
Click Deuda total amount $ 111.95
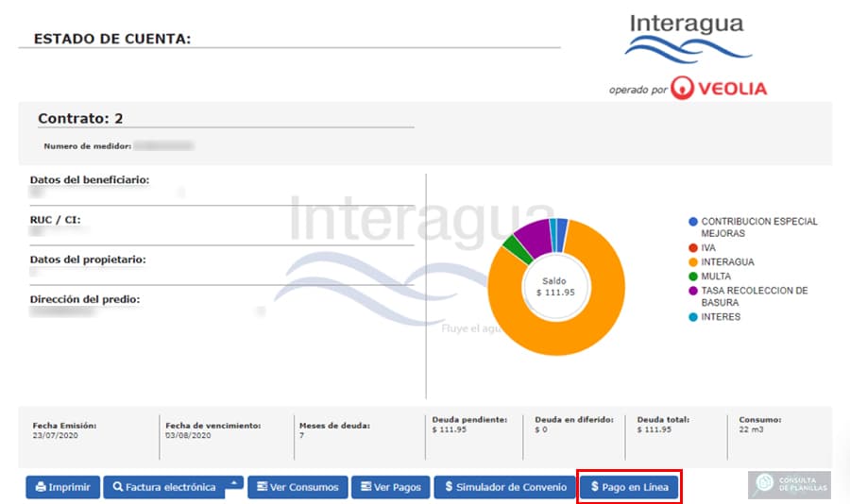click(x=654, y=429)
